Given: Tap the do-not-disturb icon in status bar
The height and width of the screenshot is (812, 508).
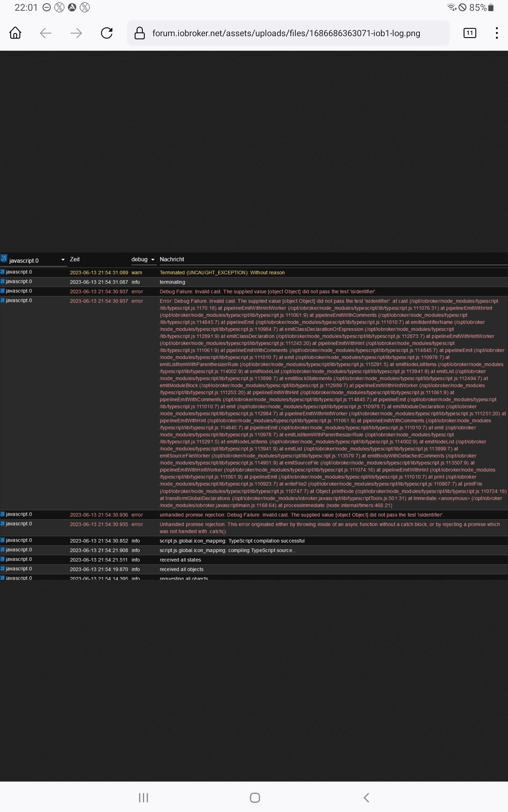Looking at the screenshot, I should point(47,7).
